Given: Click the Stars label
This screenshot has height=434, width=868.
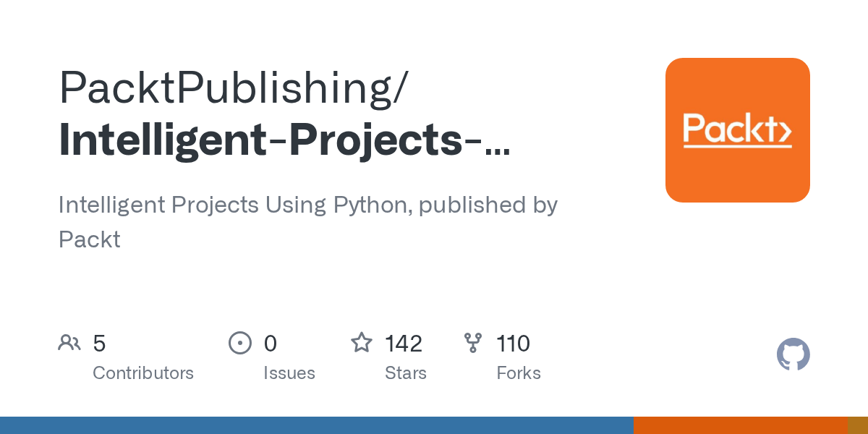Looking at the screenshot, I should [x=406, y=373].
